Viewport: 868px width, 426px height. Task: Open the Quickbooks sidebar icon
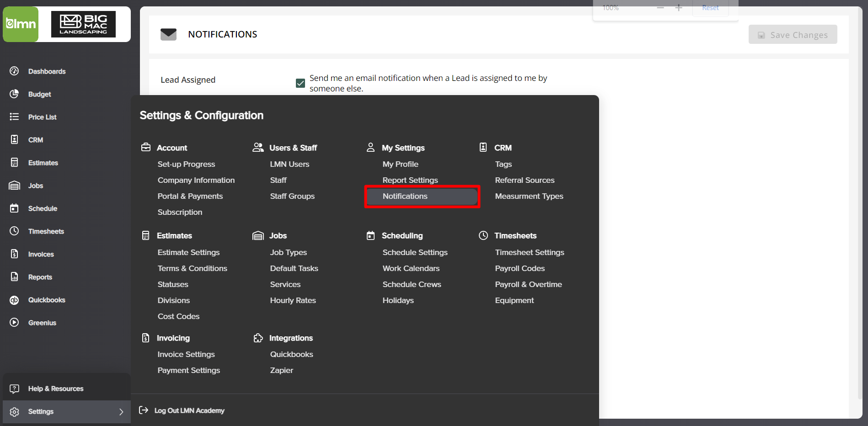tap(15, 300)
